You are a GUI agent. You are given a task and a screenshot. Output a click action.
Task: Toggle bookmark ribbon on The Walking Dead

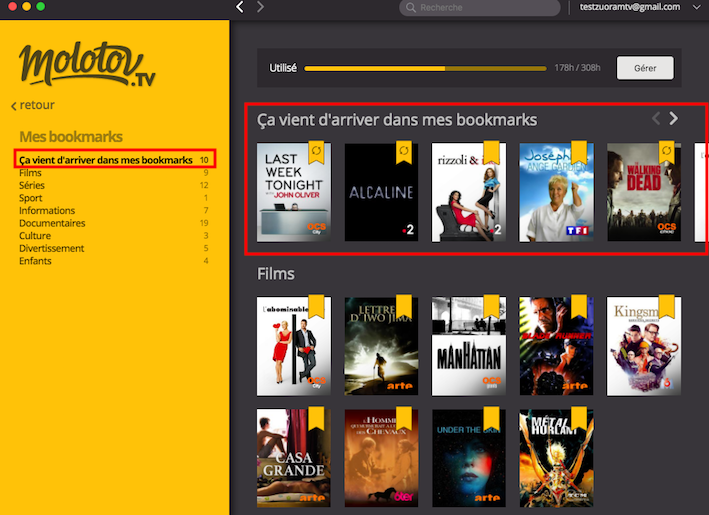click(x=666, y=152)
